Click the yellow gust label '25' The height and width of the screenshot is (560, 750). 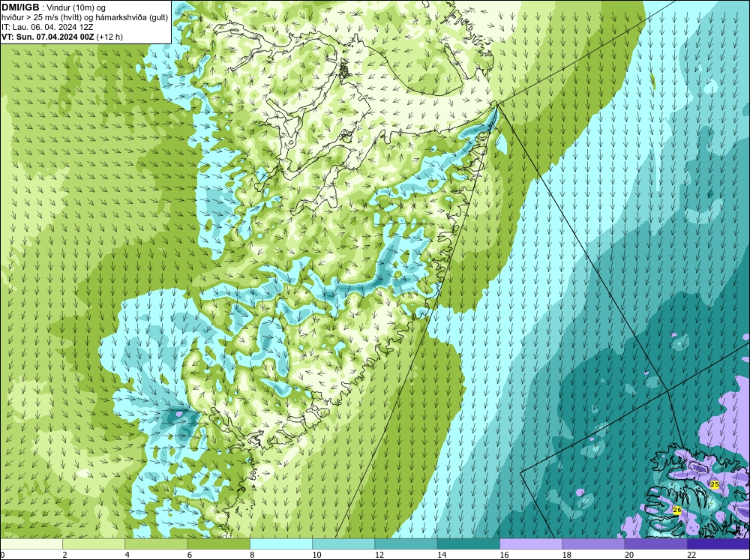[715, 484]
